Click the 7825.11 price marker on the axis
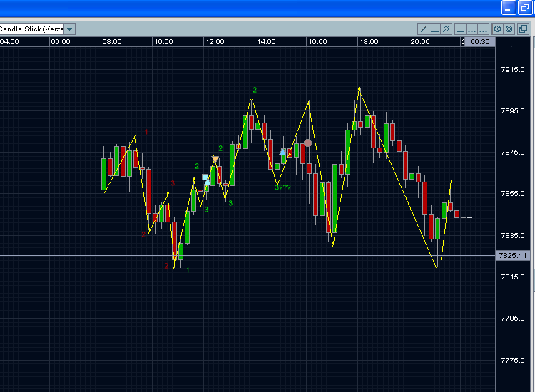This screenshot has height=392, width=535. click(514, 255)
